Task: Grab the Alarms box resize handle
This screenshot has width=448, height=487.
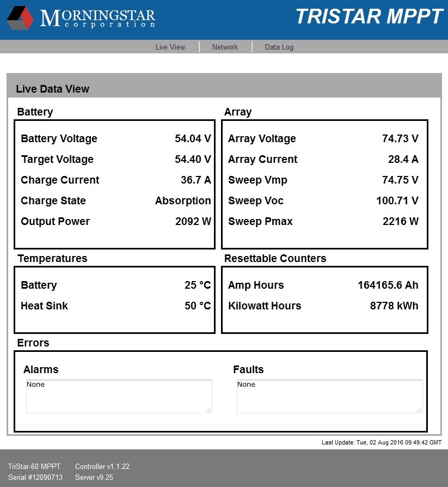Action: (x=208, y=410)
